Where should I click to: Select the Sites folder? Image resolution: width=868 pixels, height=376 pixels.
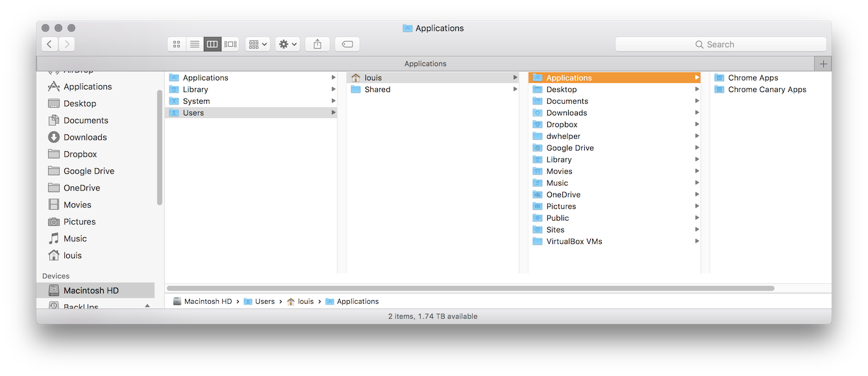coord(615,229)
